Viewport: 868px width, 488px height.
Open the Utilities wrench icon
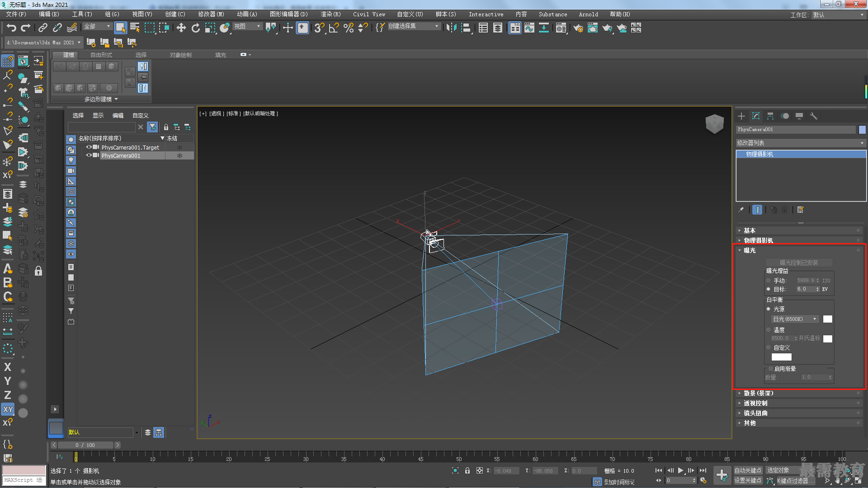click(814, 116)
